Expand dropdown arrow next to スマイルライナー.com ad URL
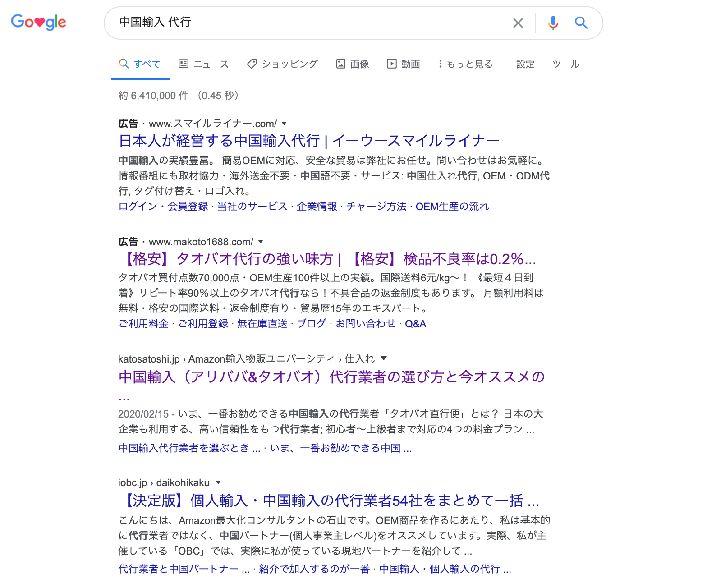Viewport: 707px width, 588px height. tap(284, 124)
